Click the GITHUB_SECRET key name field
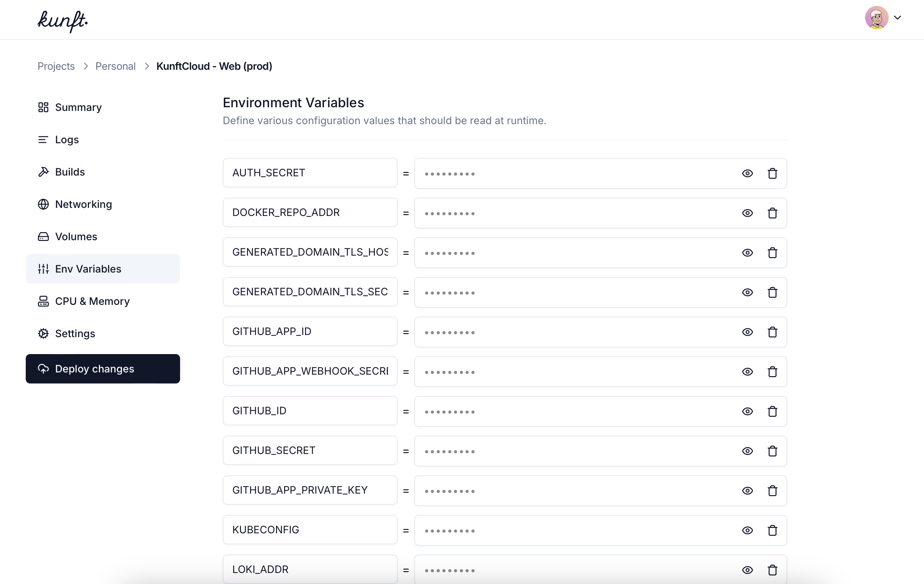The height and width of the screenshot is (584, 924). pyautogui.click(x=310, y=450)
